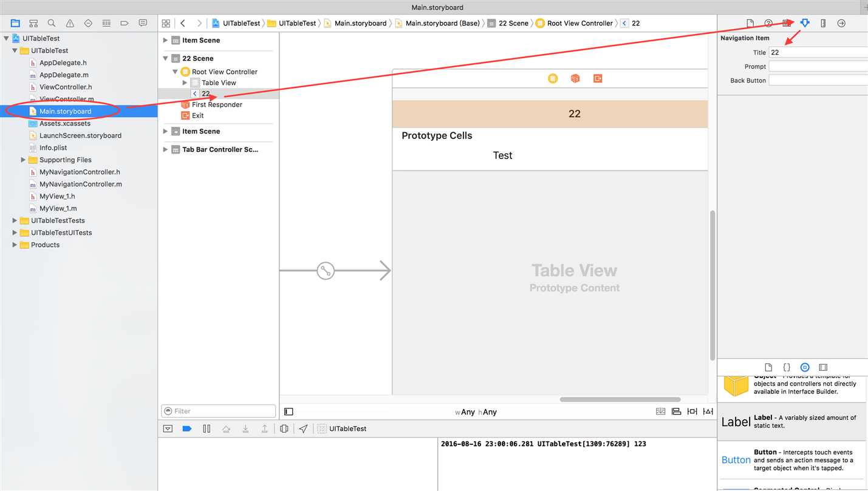Show the Attributes inspector
The height and width of the screenshot is (491, 868).
(805, 23)
